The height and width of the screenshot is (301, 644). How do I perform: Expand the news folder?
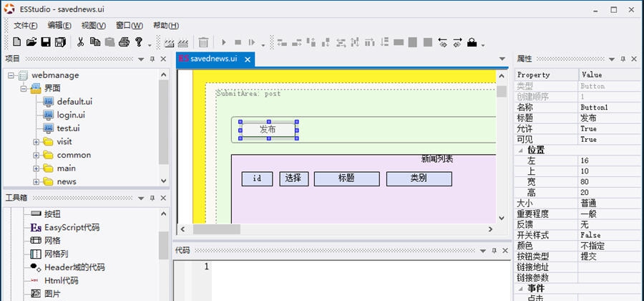pyautogui.click(x=36, y=181)
